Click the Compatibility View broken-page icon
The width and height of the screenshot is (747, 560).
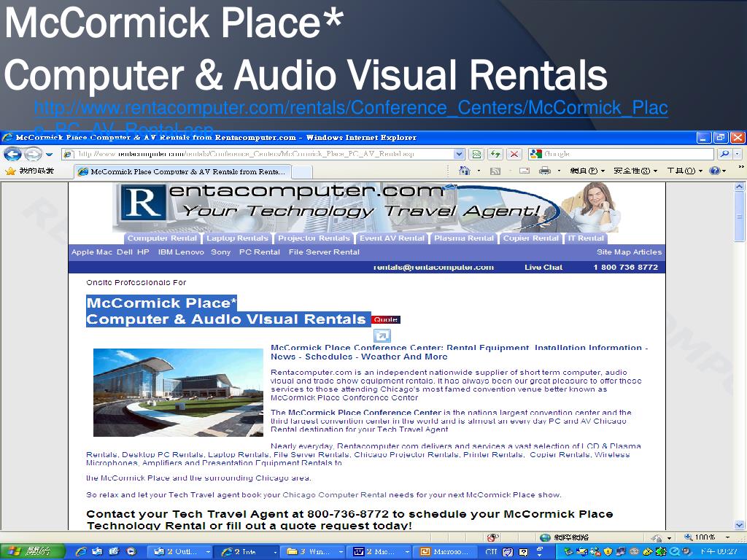click(x=476, y=154)
